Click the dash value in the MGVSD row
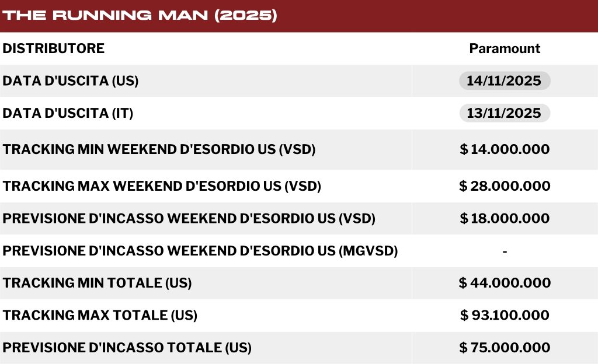 [505, 251]
